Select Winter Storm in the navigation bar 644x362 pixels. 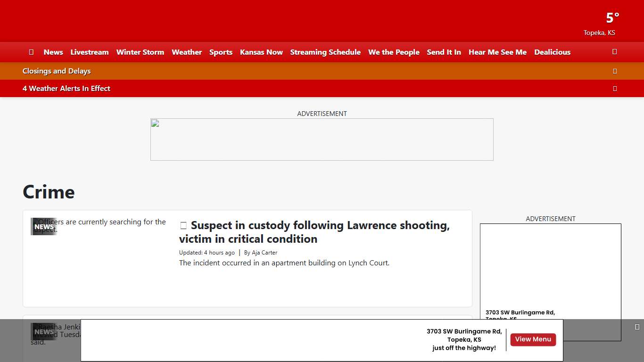click(140, 52)
